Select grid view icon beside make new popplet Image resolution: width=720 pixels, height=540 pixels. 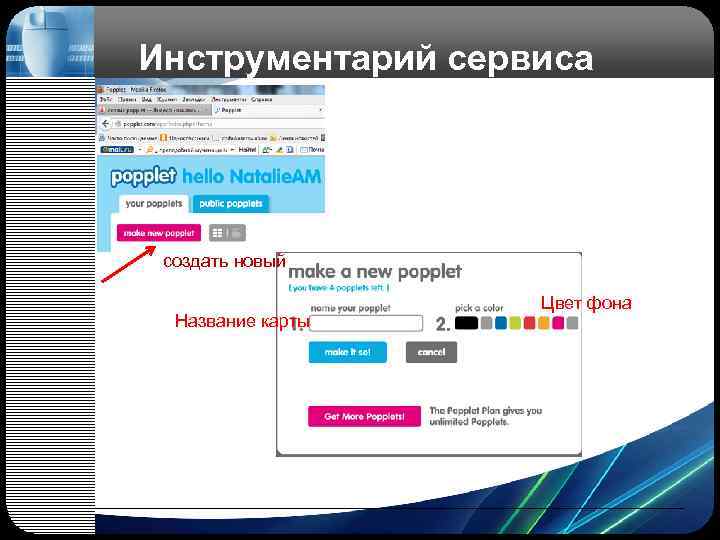point(218,233)
